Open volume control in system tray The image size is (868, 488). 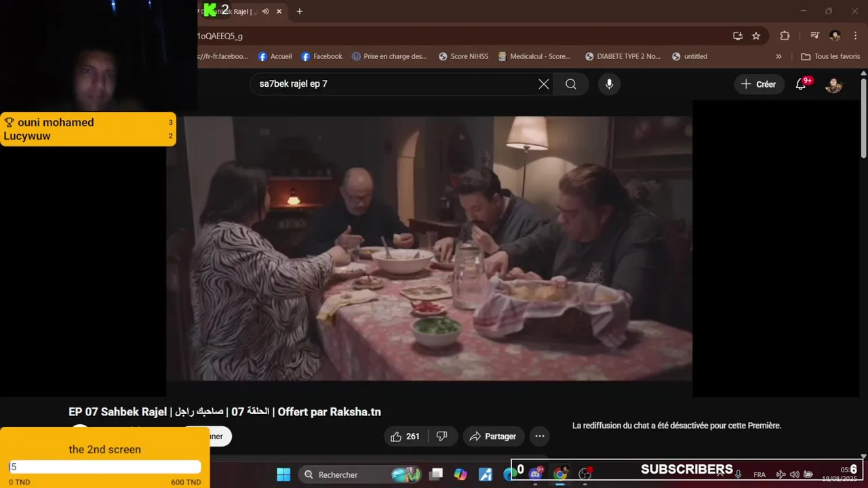click(795, 474)
